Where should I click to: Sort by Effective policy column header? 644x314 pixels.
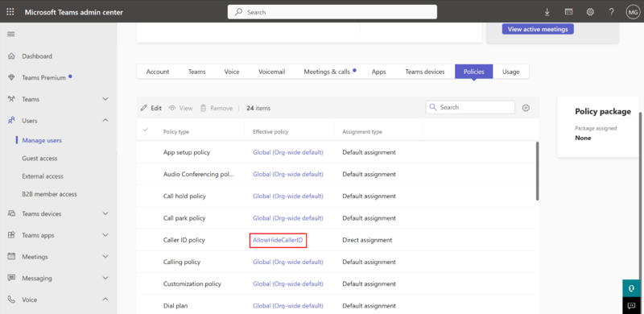(270, 132)
